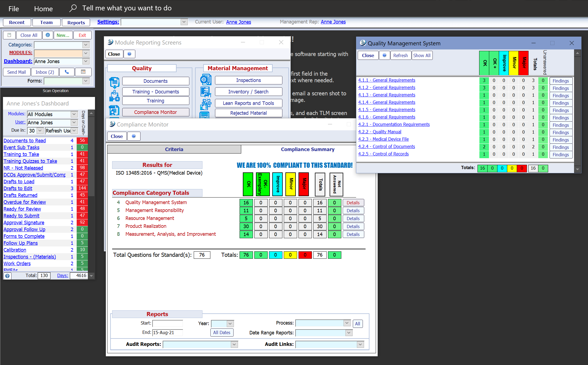Screen dimensions: 588x365
Task: Click the green OK column header toggle
Action: [484, 63]
